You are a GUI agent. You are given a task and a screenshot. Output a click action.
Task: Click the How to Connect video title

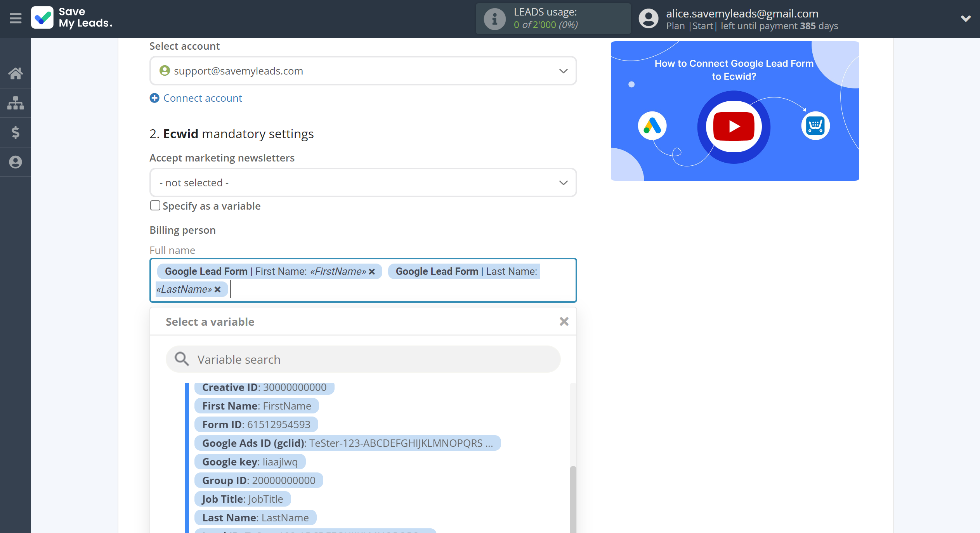pyautogui.click(x=734, y=70)
